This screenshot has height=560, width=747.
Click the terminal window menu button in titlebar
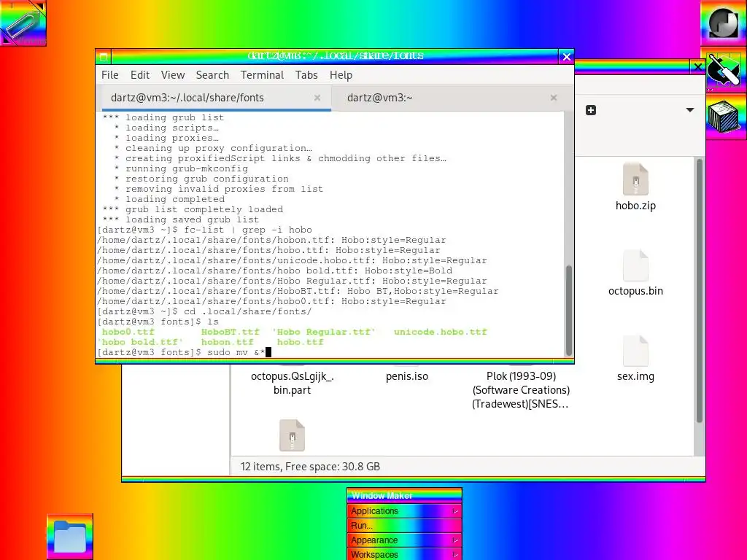pyautogui.click(x=104, y=57)
